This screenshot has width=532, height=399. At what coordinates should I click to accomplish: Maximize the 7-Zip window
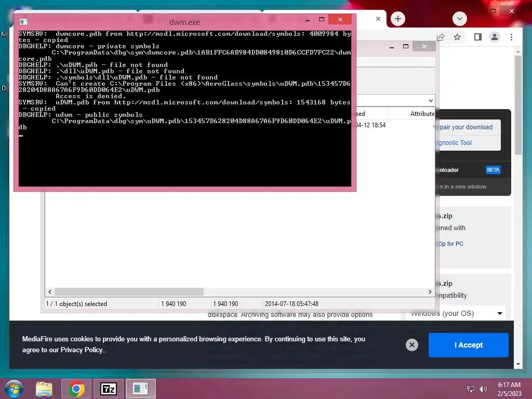tap(406, 46)
